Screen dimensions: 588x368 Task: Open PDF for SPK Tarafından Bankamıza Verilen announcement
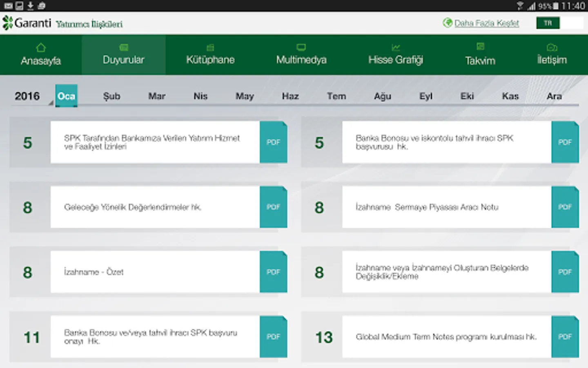274,142
